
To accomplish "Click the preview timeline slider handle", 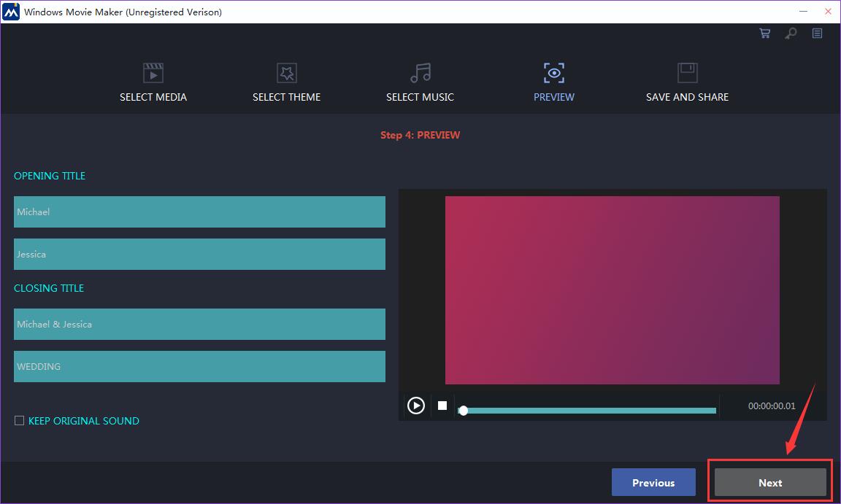I will [x=464, y=410].
